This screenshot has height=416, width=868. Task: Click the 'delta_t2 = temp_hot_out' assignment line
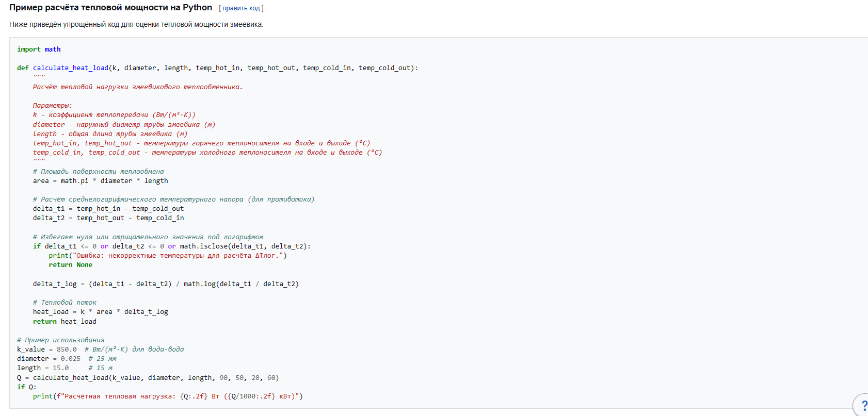point(108,218)
